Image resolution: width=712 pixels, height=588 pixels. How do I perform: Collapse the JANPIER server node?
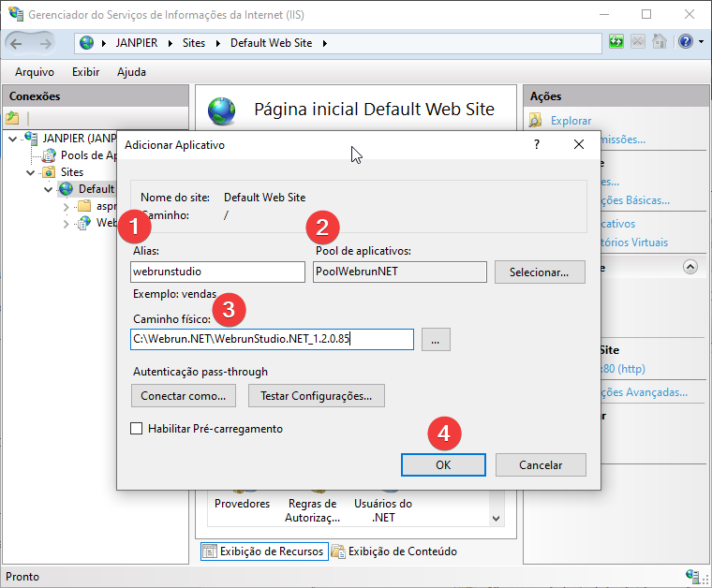point(12,139)
